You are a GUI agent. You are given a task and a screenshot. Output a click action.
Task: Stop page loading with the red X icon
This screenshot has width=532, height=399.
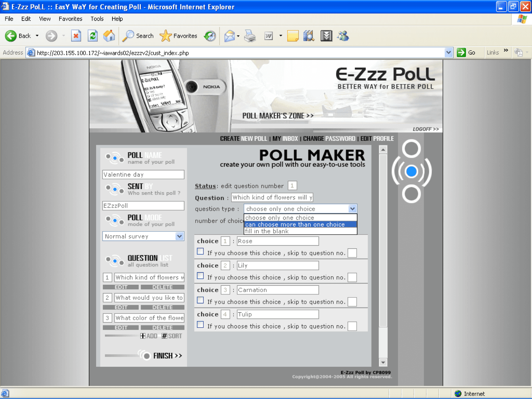[x=76, y=35]
